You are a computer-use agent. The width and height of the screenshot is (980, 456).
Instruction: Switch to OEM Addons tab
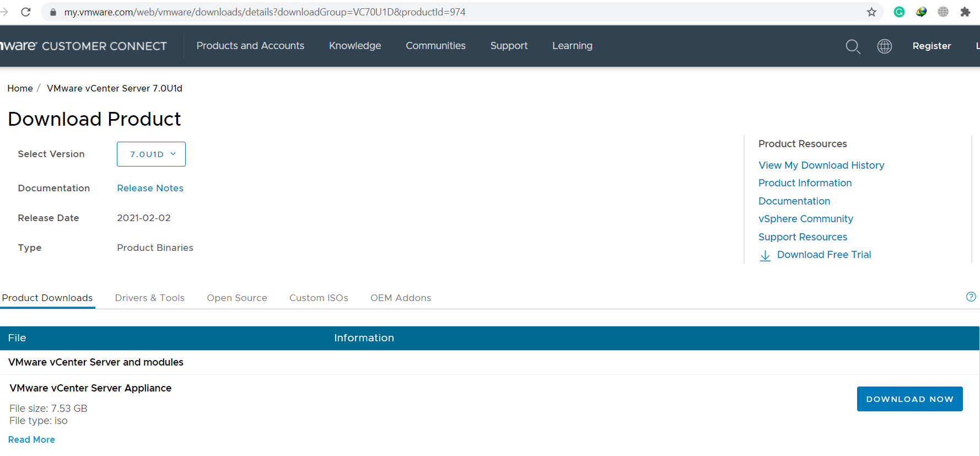(401, 298)
